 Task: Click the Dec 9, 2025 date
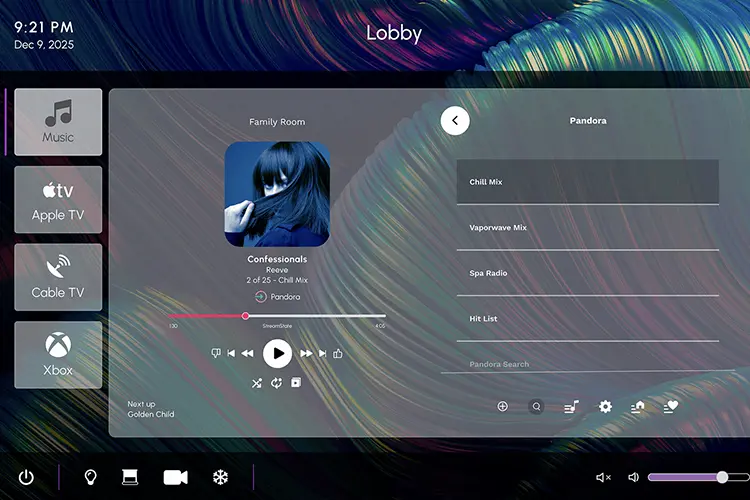(44, 45)
